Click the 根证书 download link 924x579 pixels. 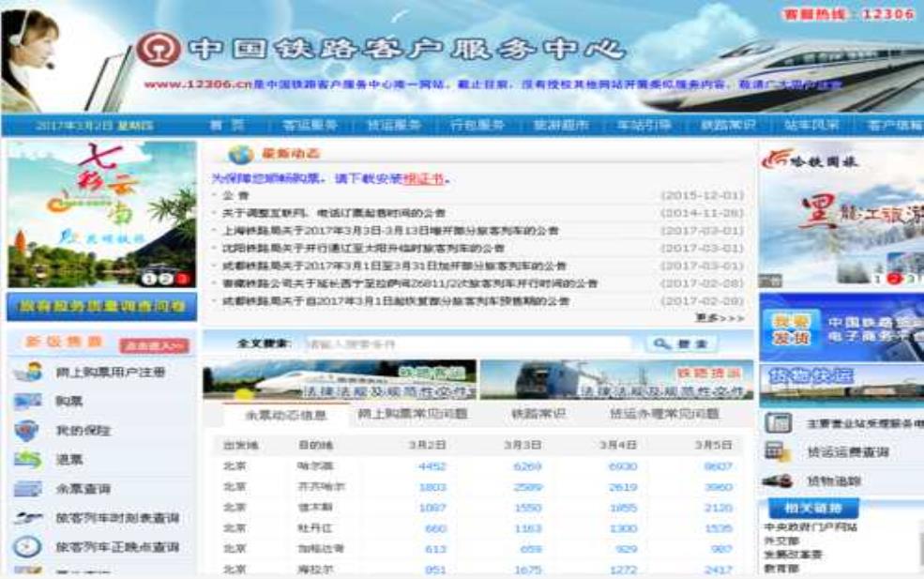pos(423,178)
